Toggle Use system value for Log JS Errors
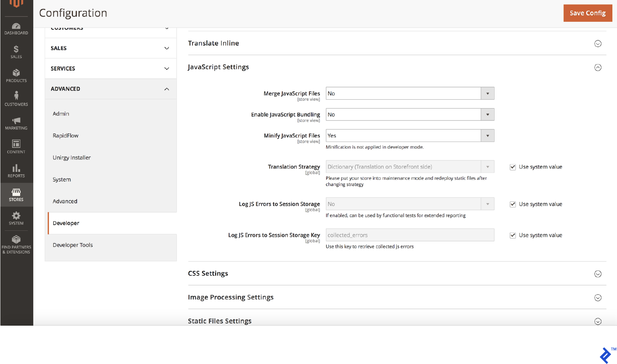617x364 pixels. click(x=513, y=204)
